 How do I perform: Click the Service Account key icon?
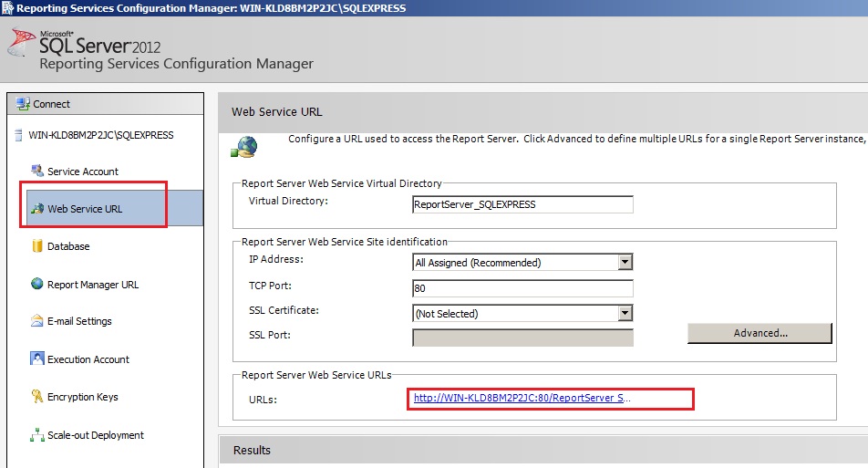pos(37,171)
